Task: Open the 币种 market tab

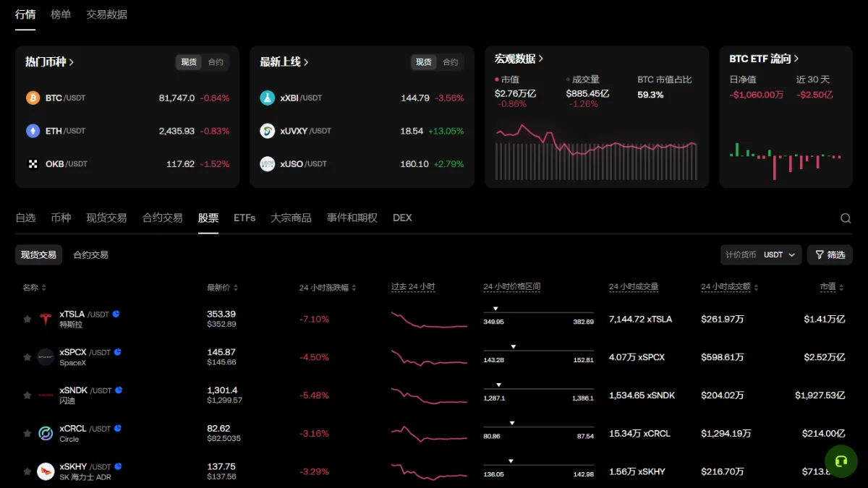Action: pos(61,218)
